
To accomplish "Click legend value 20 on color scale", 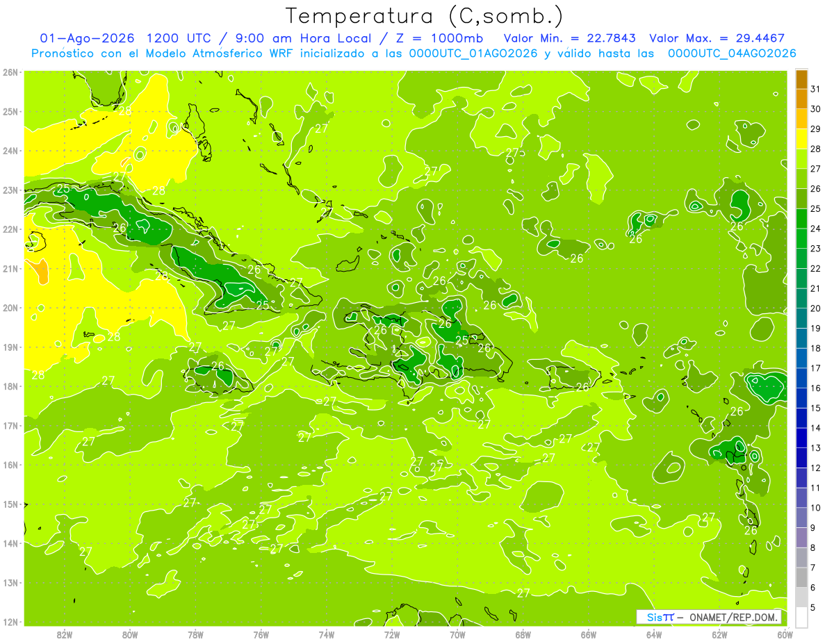I will click(815, 308).
